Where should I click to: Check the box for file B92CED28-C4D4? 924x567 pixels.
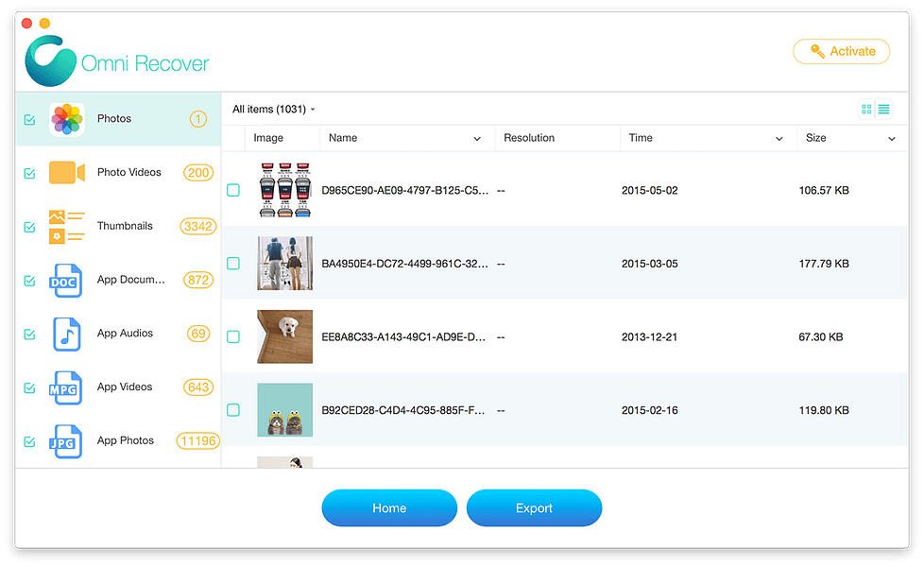click(x=233, y=410)
